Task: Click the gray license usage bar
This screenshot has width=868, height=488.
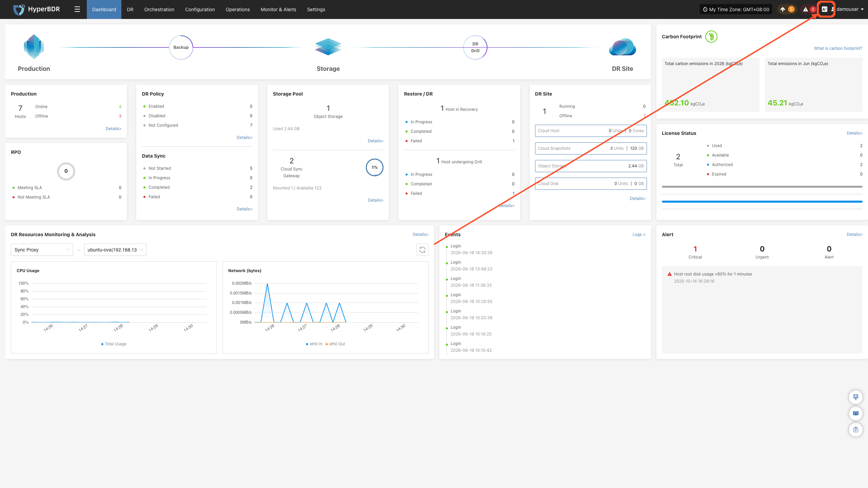Action: [762, 187]
